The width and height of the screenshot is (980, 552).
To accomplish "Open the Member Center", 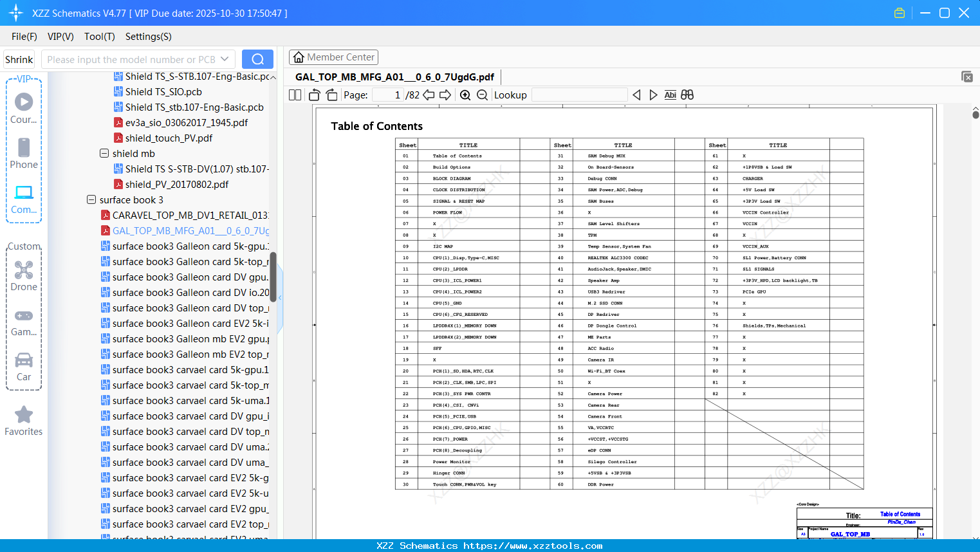I will pyautogui.click(x=333, y=57).
